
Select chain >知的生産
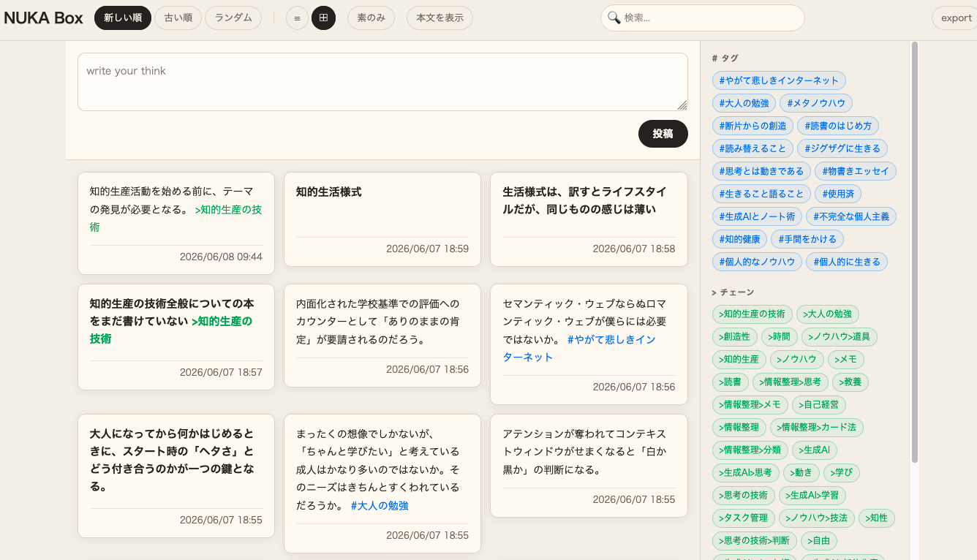point(739,360)
